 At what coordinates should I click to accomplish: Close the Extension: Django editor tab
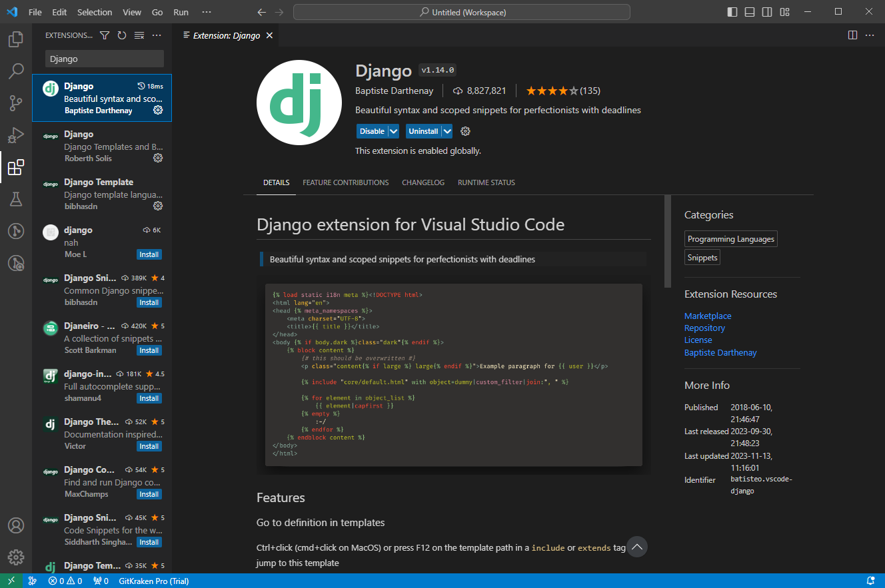coord(269,35)
